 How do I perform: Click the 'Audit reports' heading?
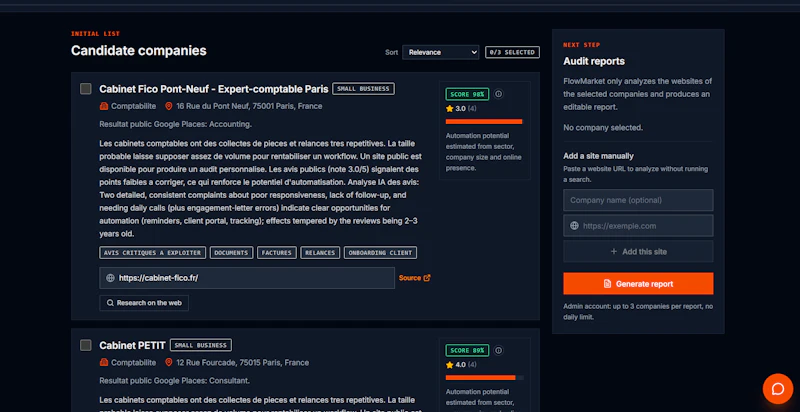594,61
